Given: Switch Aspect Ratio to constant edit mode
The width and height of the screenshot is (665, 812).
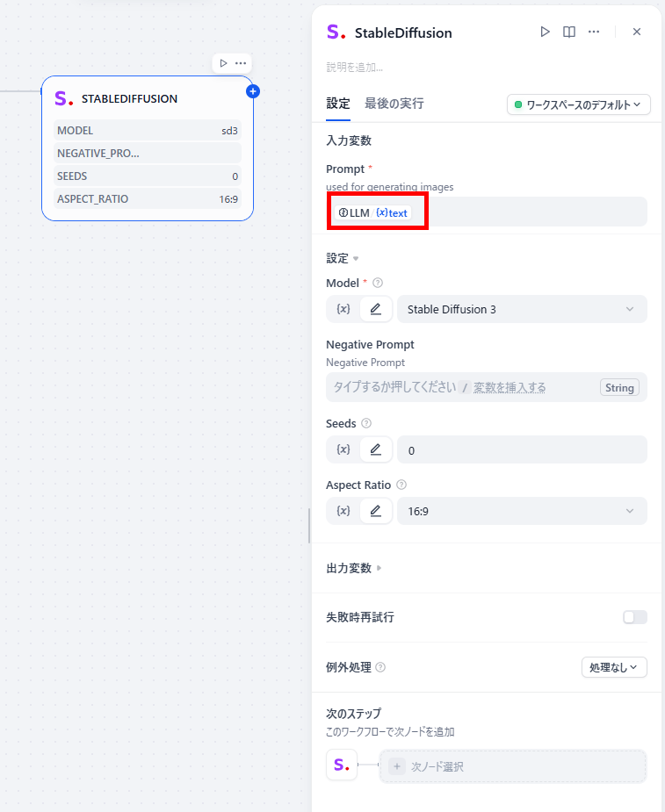Looking at the screenshot, I should [x=376, y=511].
